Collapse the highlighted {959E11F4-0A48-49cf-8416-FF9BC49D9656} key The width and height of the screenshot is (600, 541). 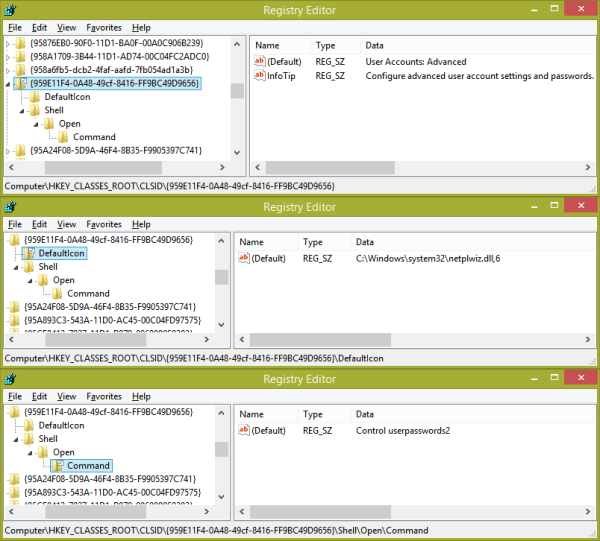[x=9, y=84]
